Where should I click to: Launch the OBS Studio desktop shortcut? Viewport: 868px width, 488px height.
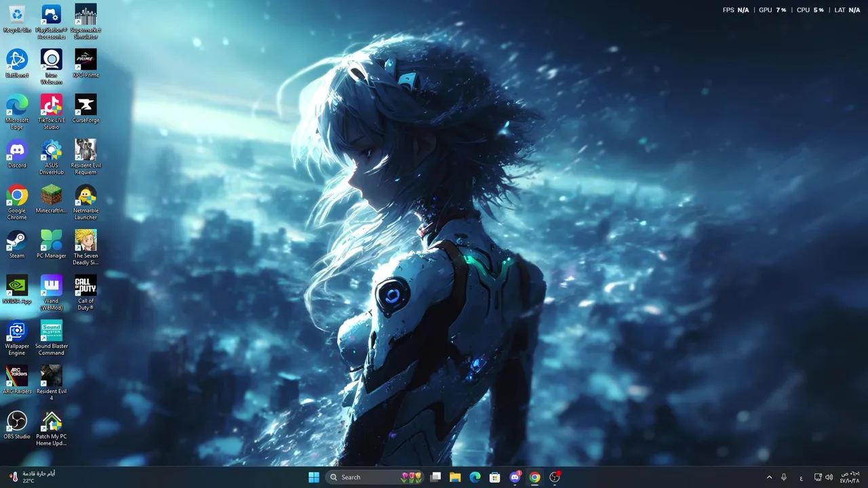(17, 425)
